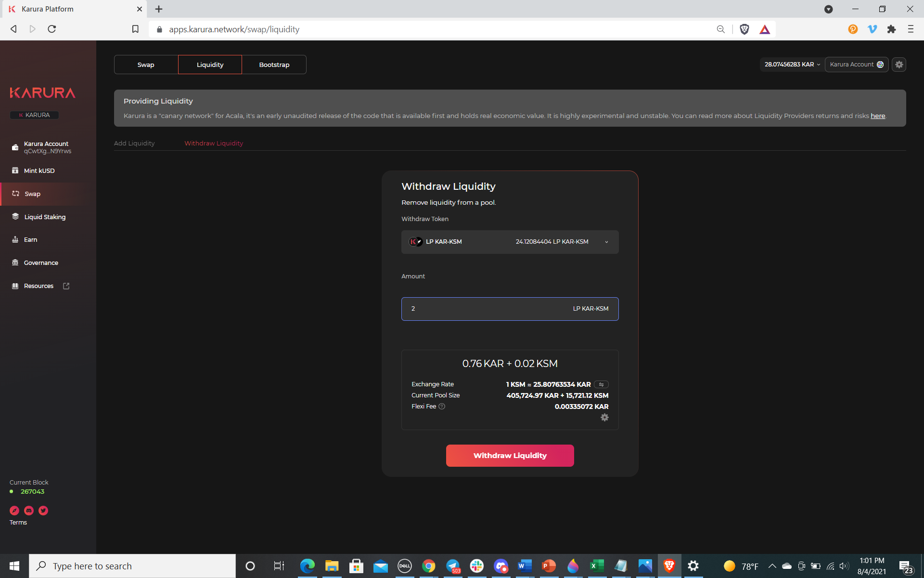Viewport: 924px width, 578px height.
Task: Go back to the previous page
Action: pyautogui.click(x=13, y=29)
